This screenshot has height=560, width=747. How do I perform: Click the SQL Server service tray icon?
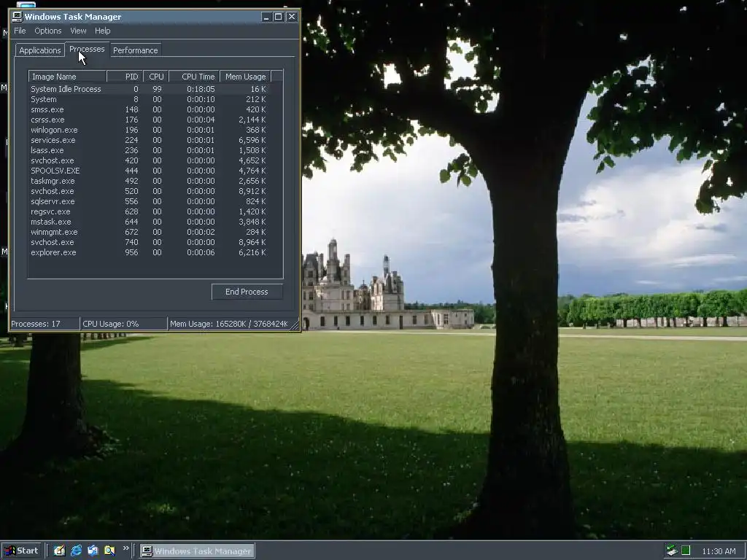[x=672, y=551]
